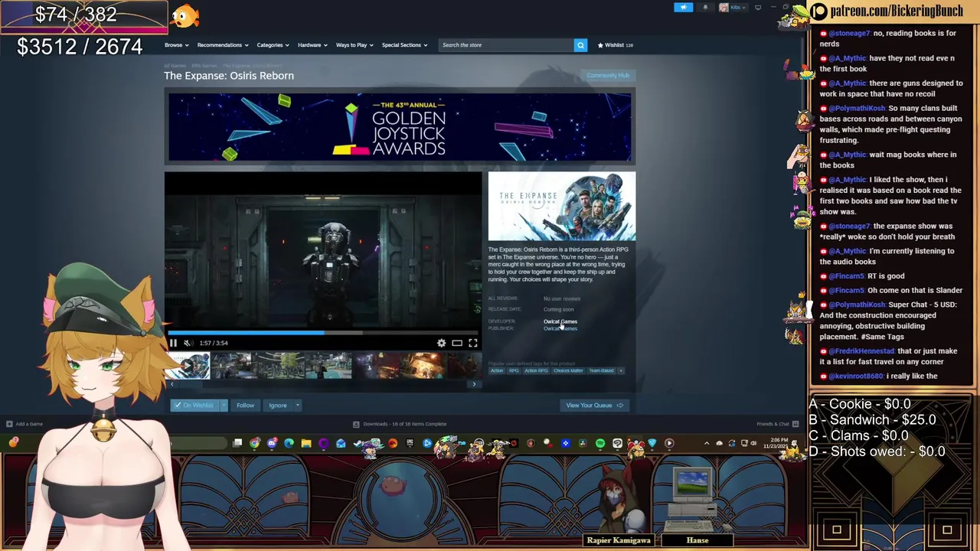
Task: Show hidden system tray icons
Action: [707, 443]
